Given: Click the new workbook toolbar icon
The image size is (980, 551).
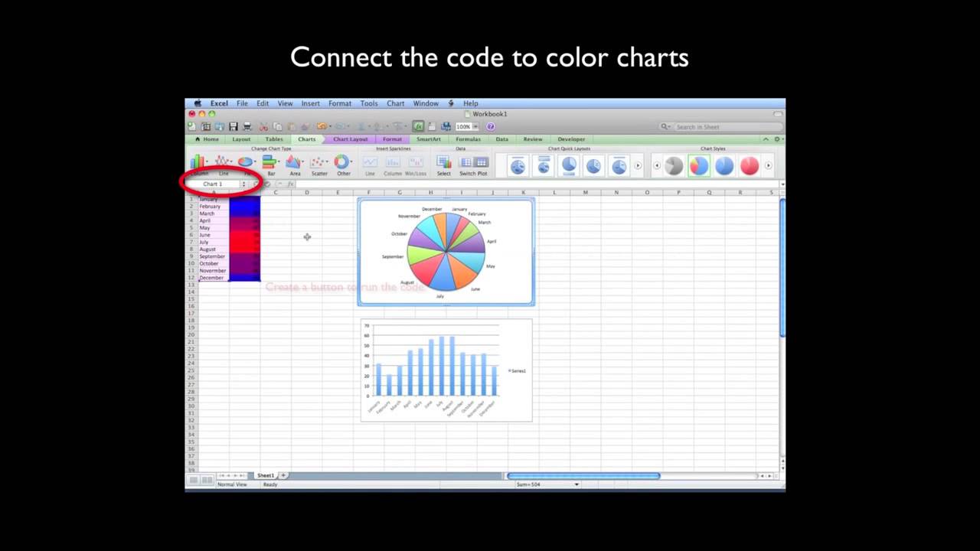Looking at the screenshot, I should (191, 127).
